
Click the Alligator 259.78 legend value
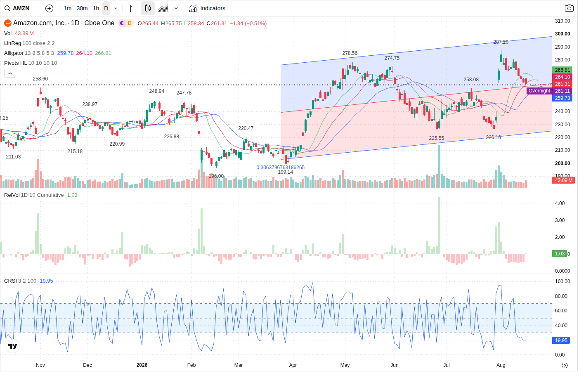[65, 53]
